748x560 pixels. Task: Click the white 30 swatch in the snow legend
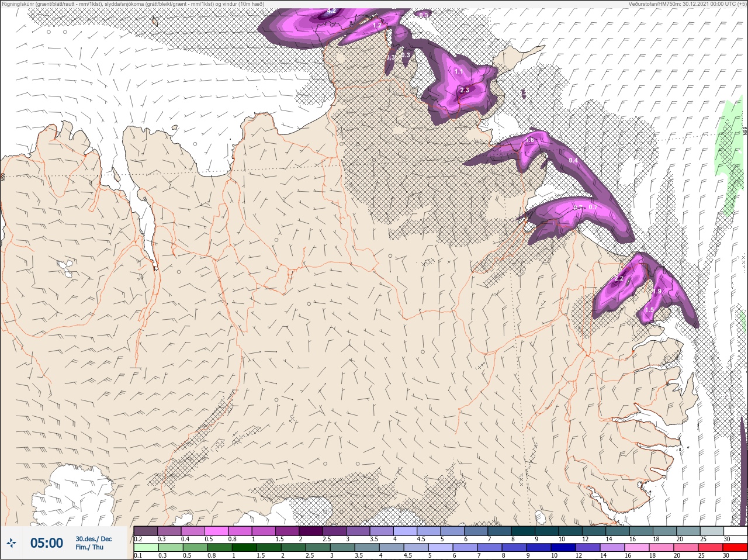pos(735,531)
